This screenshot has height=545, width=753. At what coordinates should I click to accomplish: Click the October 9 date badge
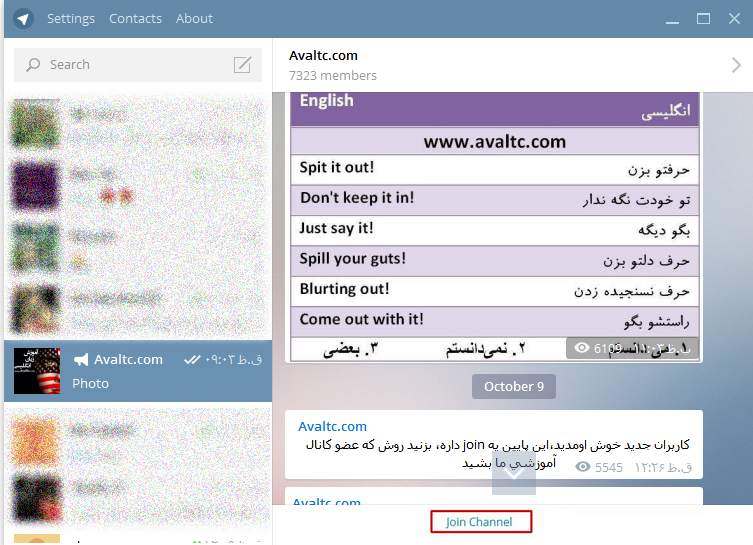coord(514,387)
